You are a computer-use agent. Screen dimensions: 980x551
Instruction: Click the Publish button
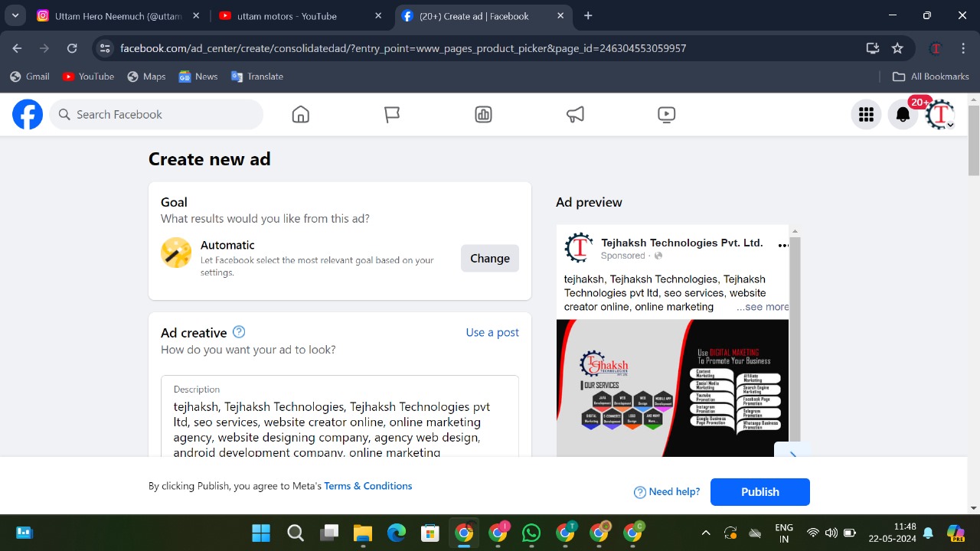(760, 492)
